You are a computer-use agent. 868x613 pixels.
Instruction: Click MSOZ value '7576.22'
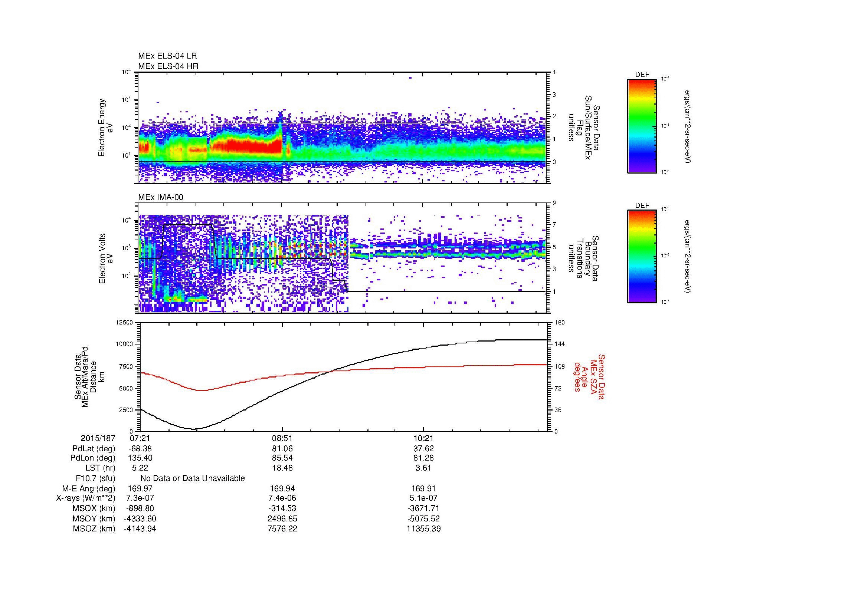(x=282, y=528)
